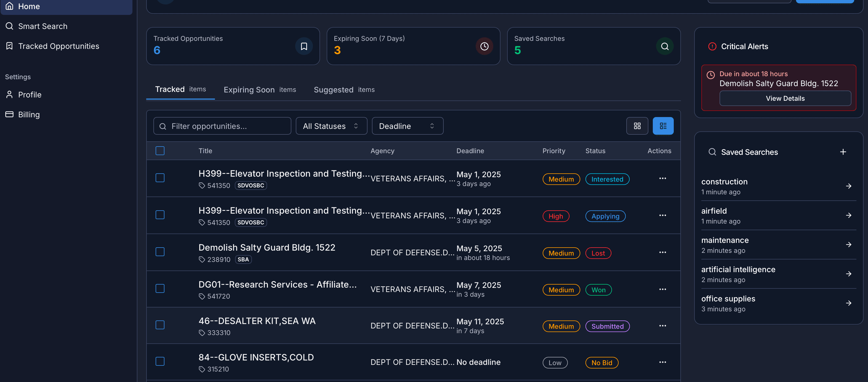The image size is (868, 382).
Task: Open maintenance saved search arrow
Action: [848, 245]
